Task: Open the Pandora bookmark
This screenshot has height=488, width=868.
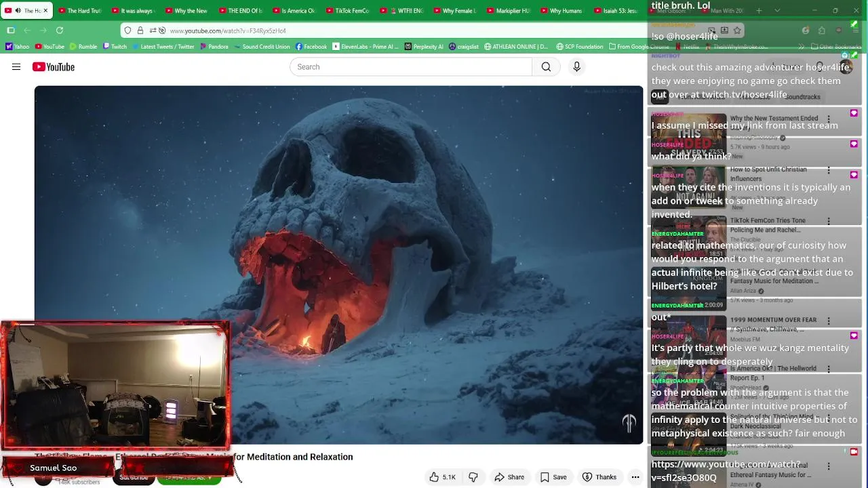Action: 214,47
